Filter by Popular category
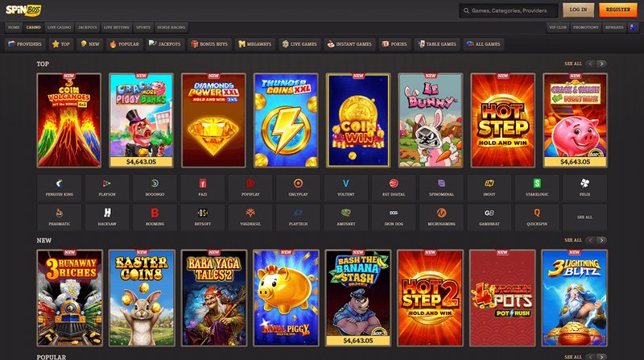The width and height of the screenshot is (644, 360). [x=125, y=44]
